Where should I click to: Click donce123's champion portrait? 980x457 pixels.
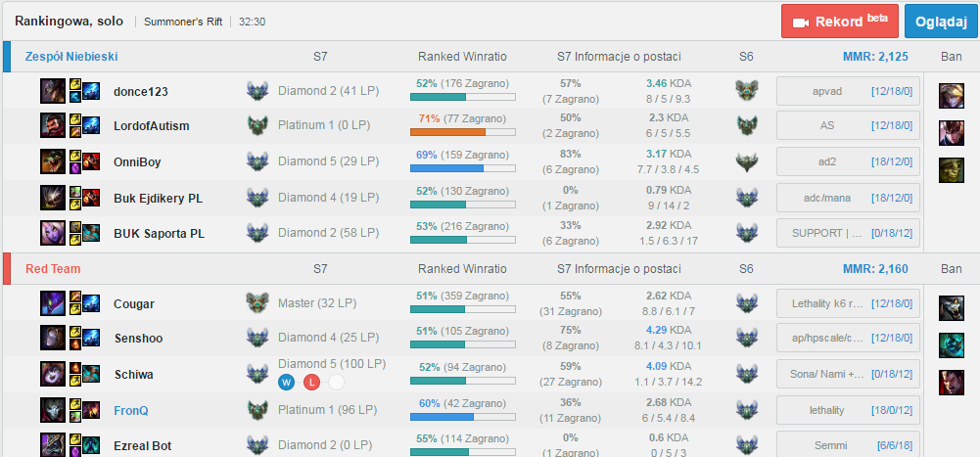click(x=53, y=91)
